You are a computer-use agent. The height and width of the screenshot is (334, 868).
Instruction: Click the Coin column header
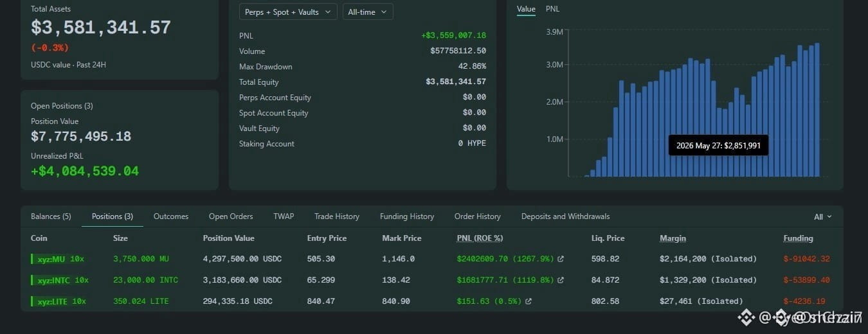[x=39, y=238]
